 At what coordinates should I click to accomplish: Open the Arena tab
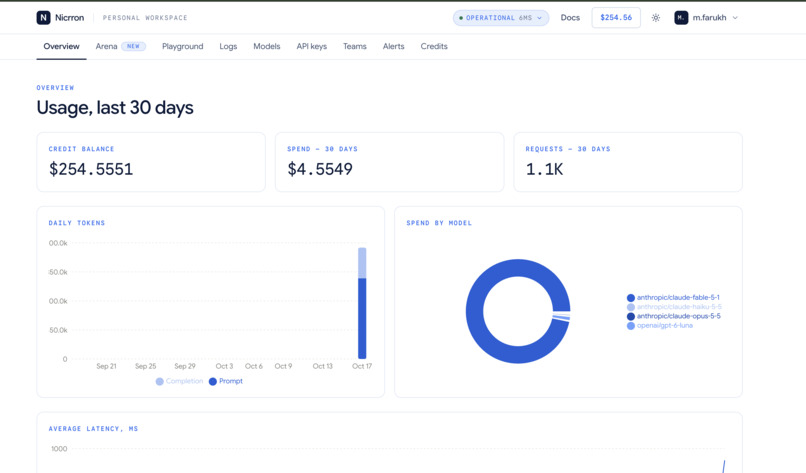tap(120, 46)
